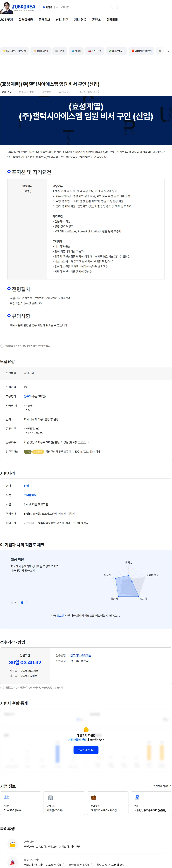Switch to the 기업정보 tab
172x868 pixels.
pyautogui.click(x=46, y=92)
